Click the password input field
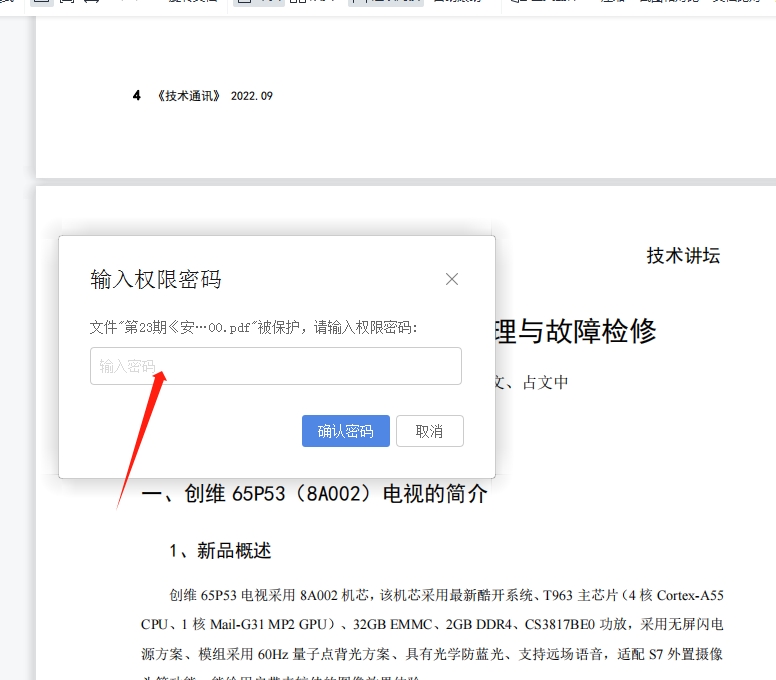 [276, 366]
